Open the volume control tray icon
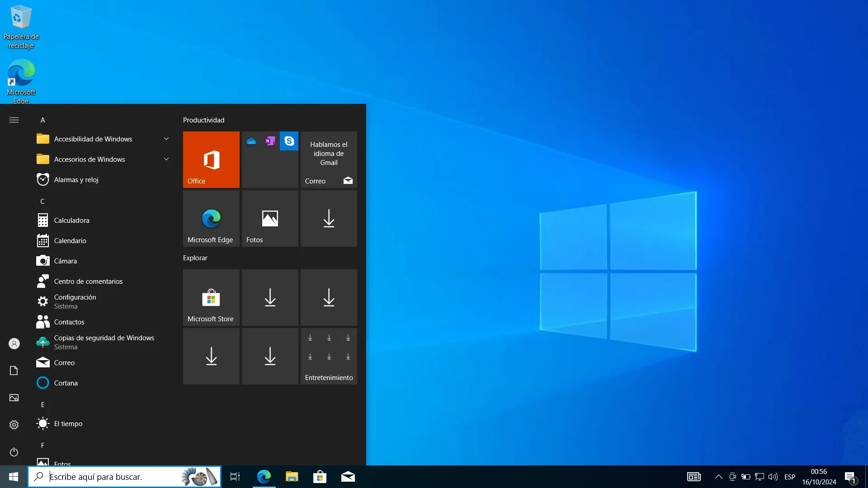Image resolution: width=868 pixels, height=488 pixels. [773, 477]
